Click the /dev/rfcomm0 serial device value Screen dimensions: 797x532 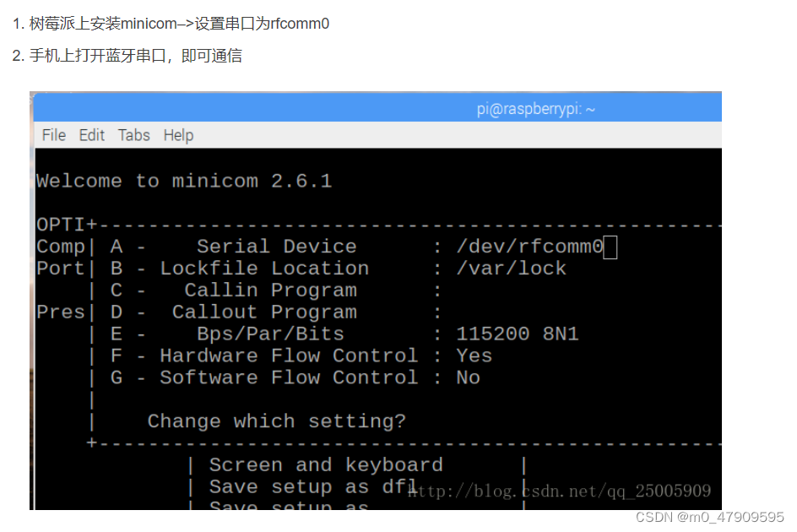[529, 247]
